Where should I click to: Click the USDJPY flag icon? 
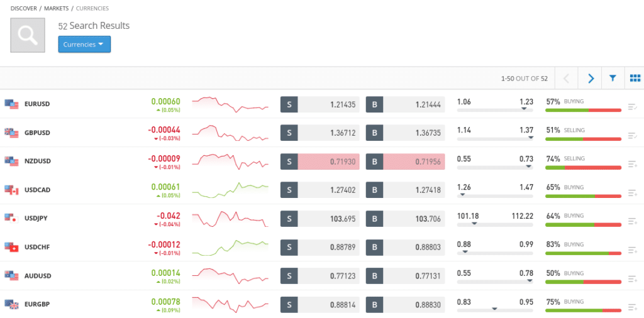[x=12, y=218]
